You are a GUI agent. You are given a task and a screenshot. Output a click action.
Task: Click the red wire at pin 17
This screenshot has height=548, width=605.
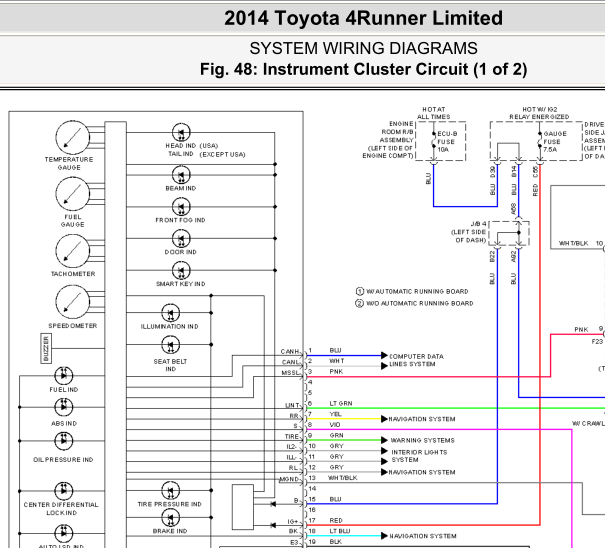pos(422,525)
